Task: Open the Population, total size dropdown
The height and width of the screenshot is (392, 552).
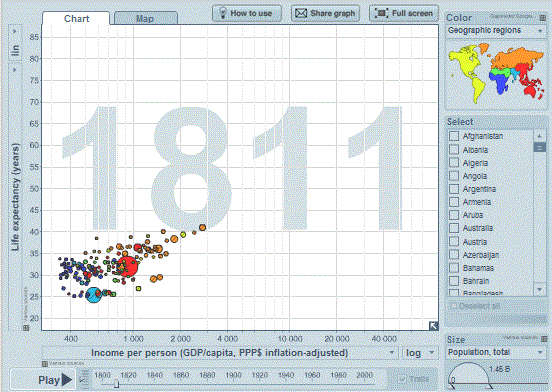Action: [x=496, y=352]
